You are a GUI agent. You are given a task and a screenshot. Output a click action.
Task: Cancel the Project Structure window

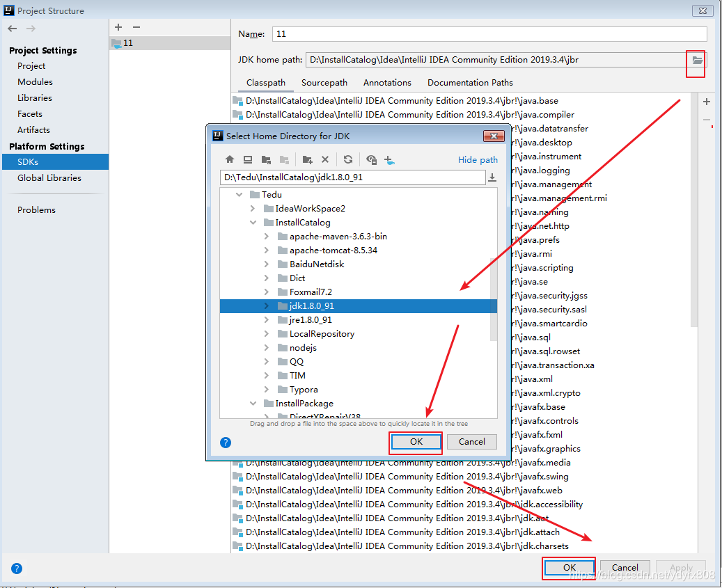(x=625, y=568)
